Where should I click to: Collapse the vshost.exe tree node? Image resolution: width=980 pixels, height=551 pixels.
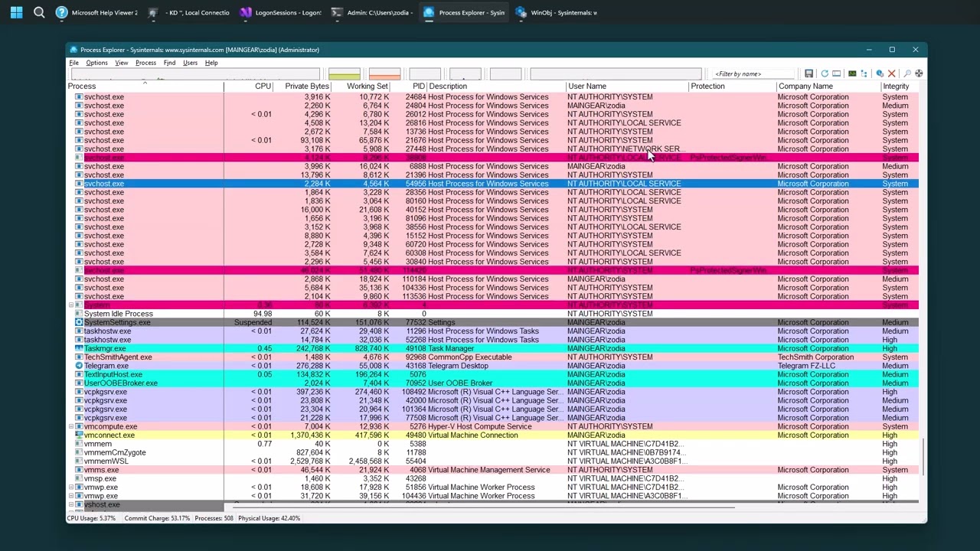(71, 505)
